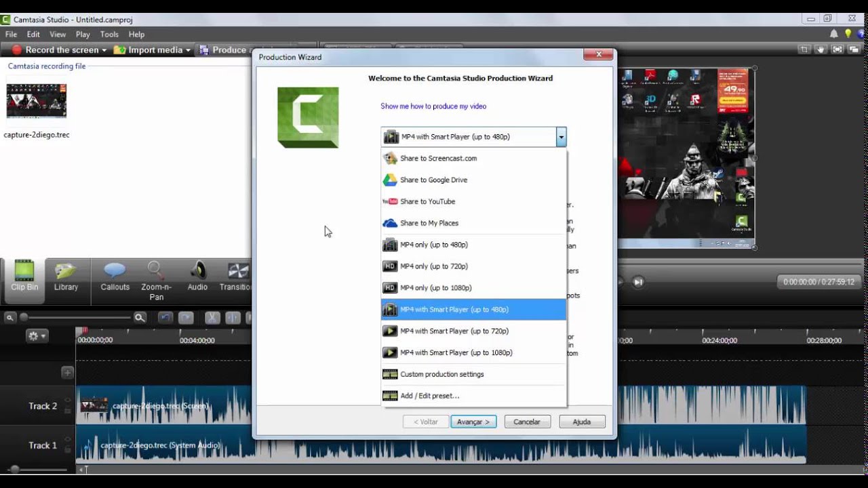Click the notifications bell icon
The width and height of the screenshot is (868, 488).
click(834, 34)
